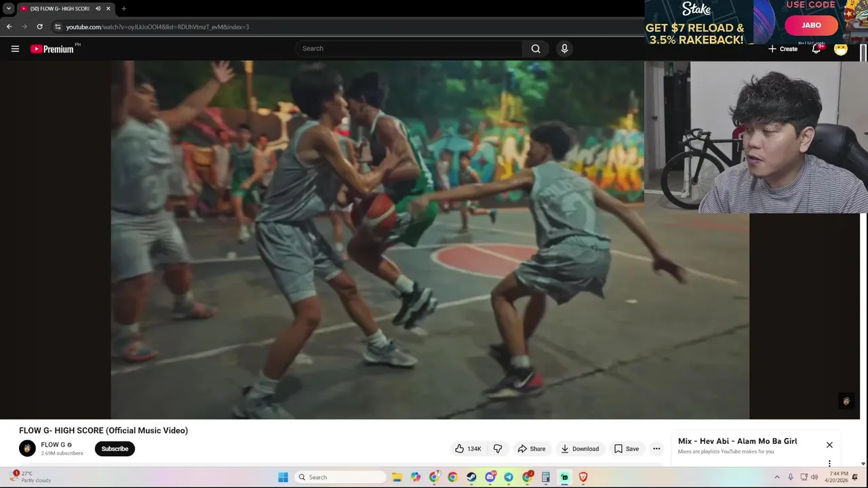Click the Create button

(783, 49)
